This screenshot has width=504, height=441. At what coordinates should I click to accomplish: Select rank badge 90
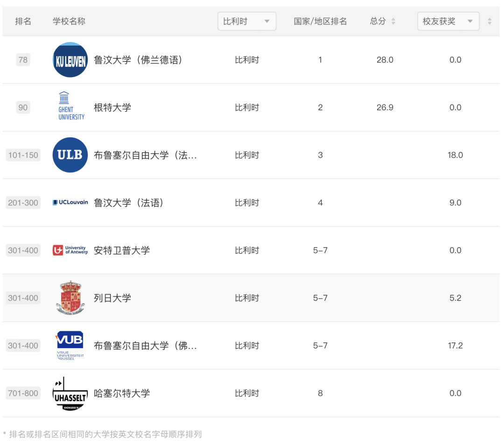pyautogui.click(x=23, y=107)
